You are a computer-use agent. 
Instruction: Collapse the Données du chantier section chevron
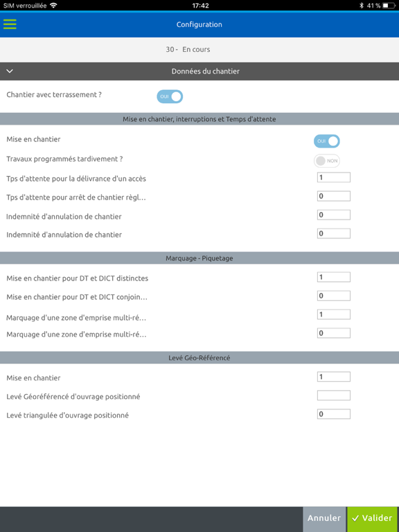tap(10, 71)
